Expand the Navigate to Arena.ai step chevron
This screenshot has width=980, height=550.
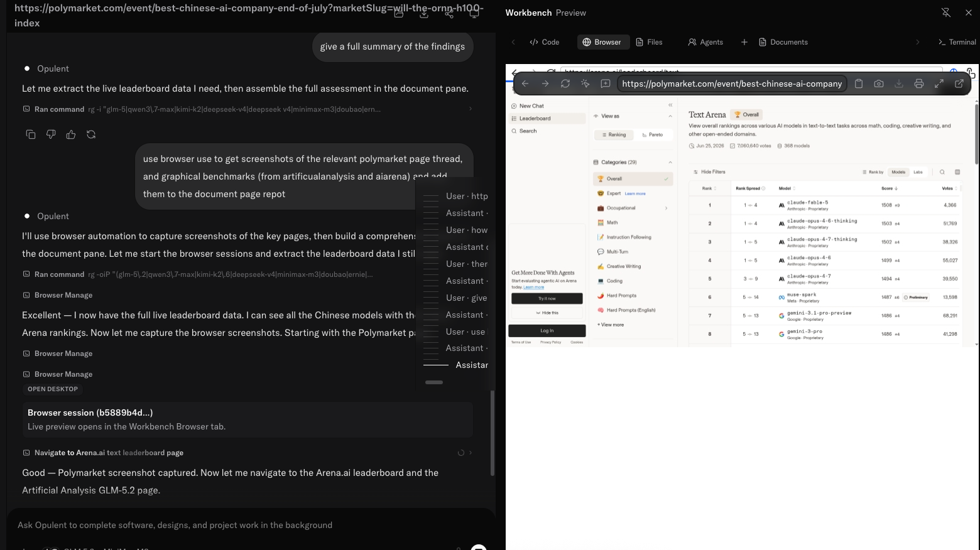[x=471, y=453]
